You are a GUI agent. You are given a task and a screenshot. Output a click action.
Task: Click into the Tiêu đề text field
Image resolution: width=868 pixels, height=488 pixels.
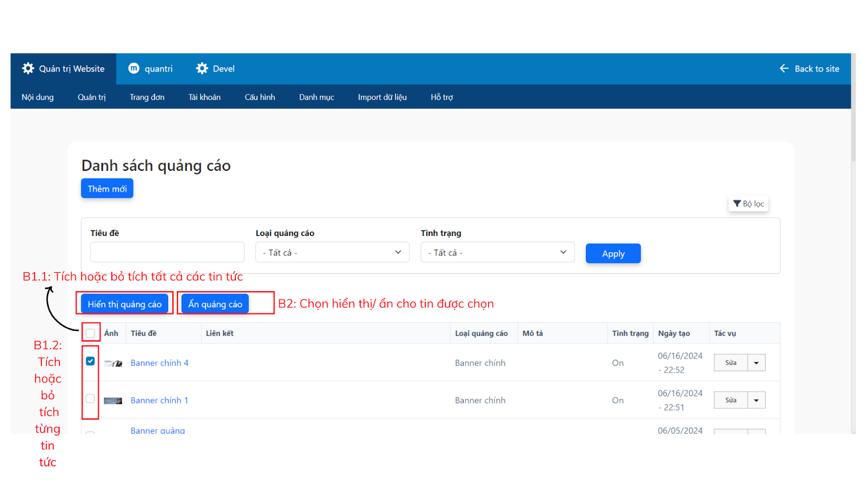167,253
